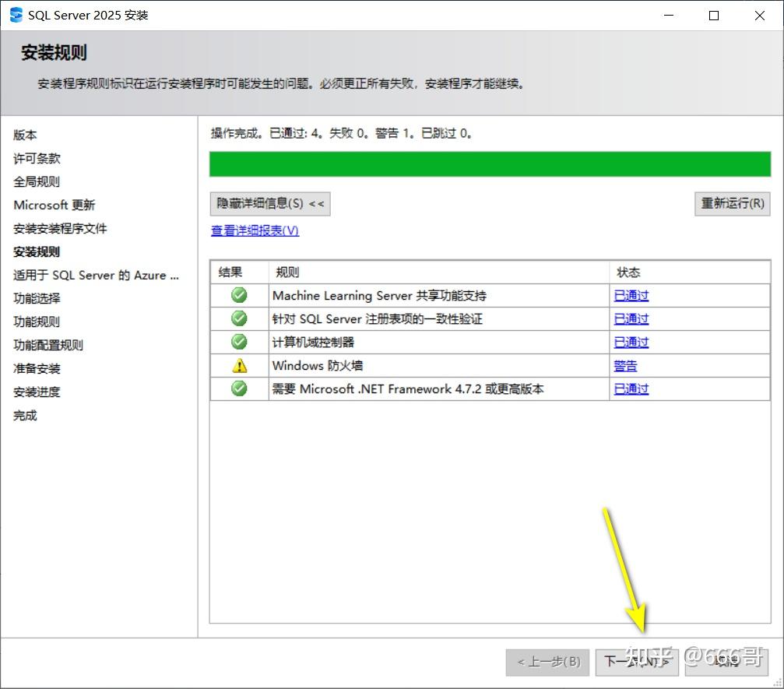Click 重新运行(R) button to rerun rules

click(732, 203)
